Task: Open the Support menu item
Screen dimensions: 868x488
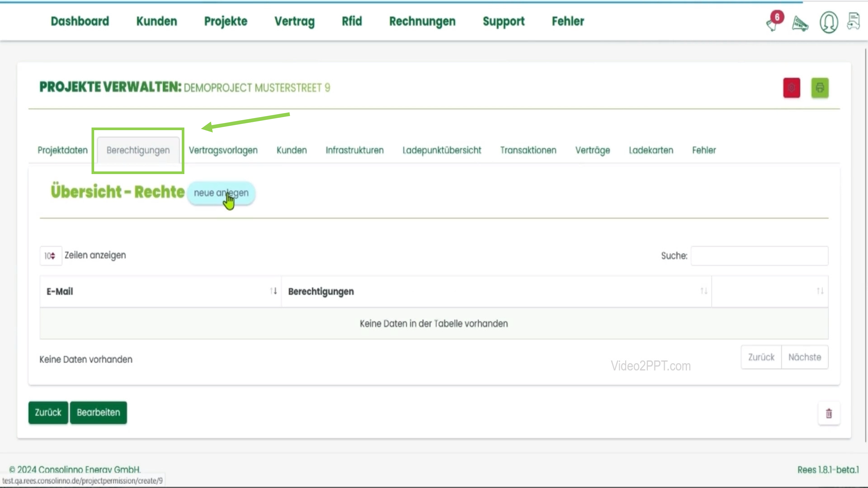Action: click(x=504, y=21)
